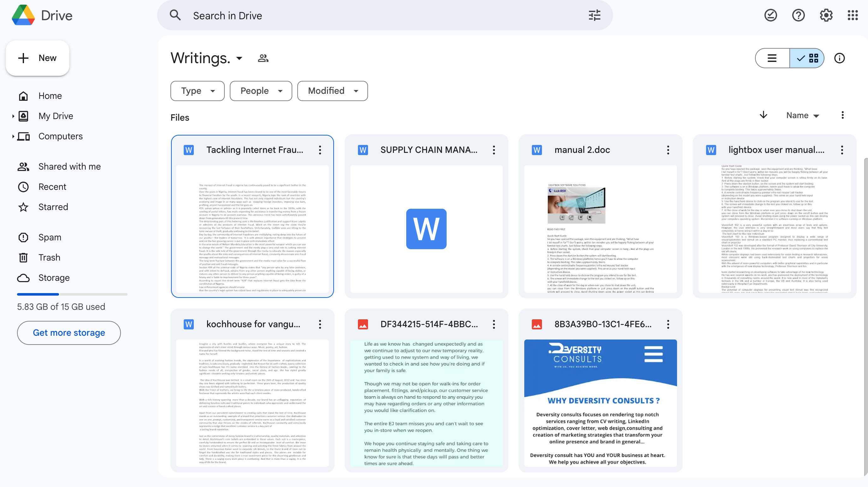The height and width of the screenshot is (487, 868).
Task: Select DF344215 image preview thumbnail
Action: (426, 403)
